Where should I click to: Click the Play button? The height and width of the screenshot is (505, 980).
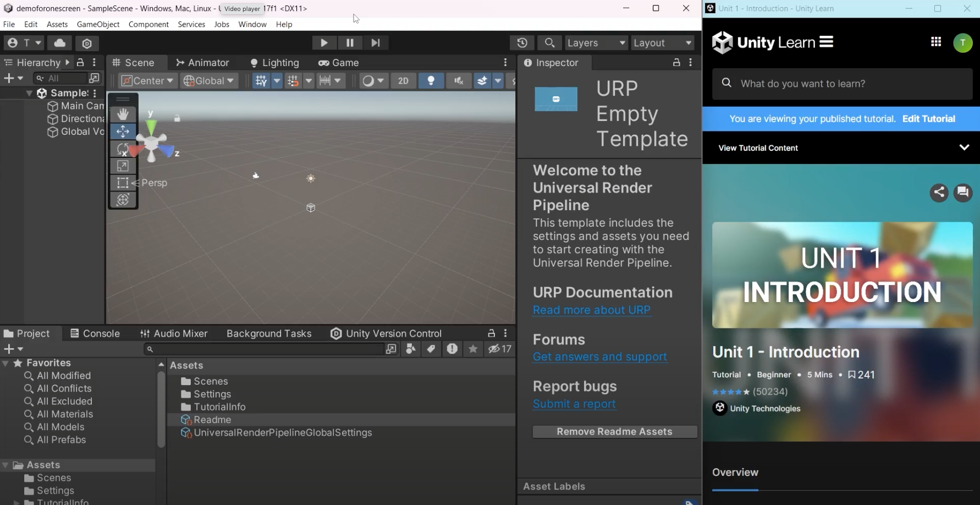(x=324, y=43)
